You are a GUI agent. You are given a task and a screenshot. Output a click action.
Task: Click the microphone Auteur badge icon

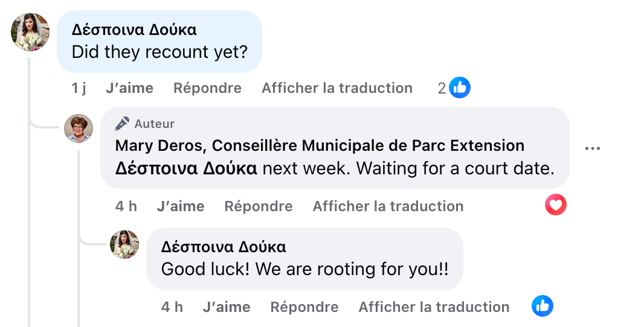pyautogui.click(x=122, y=124)
